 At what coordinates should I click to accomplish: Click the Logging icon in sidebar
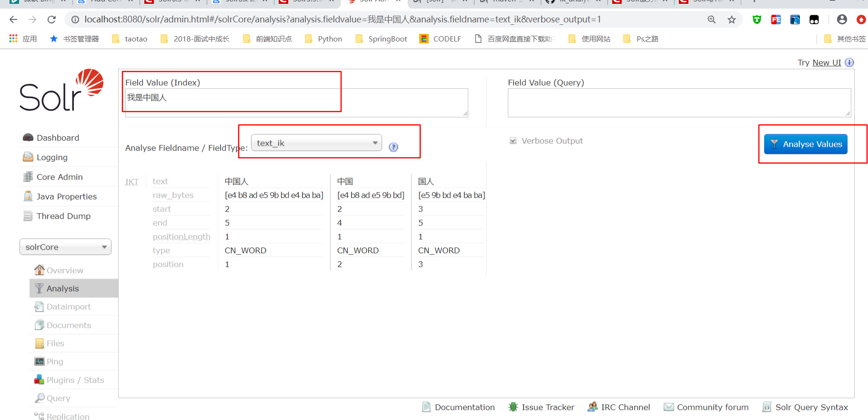coord(28,157)
